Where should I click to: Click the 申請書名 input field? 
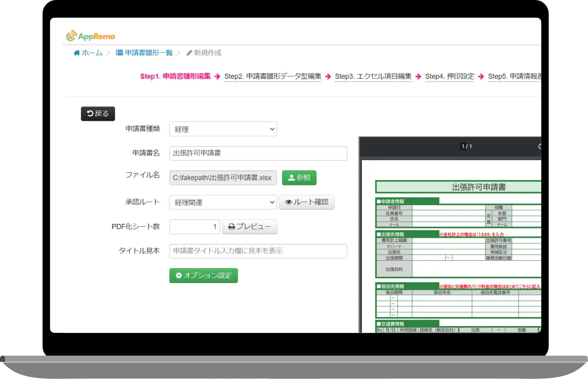[x=258, y=153]
